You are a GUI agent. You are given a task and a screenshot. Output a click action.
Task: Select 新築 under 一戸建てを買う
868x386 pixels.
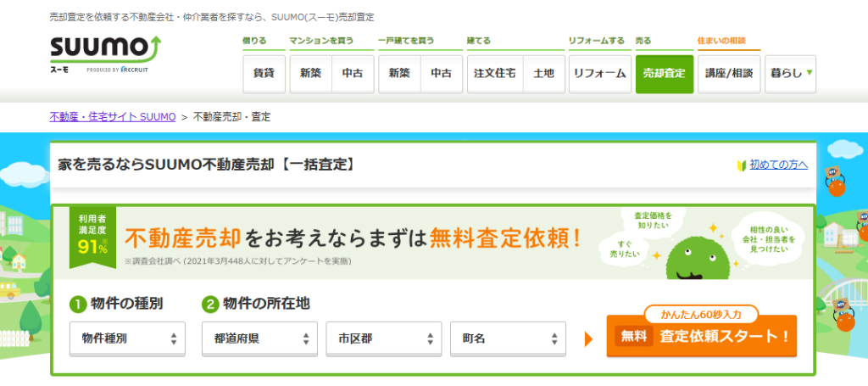pos(399,74)
